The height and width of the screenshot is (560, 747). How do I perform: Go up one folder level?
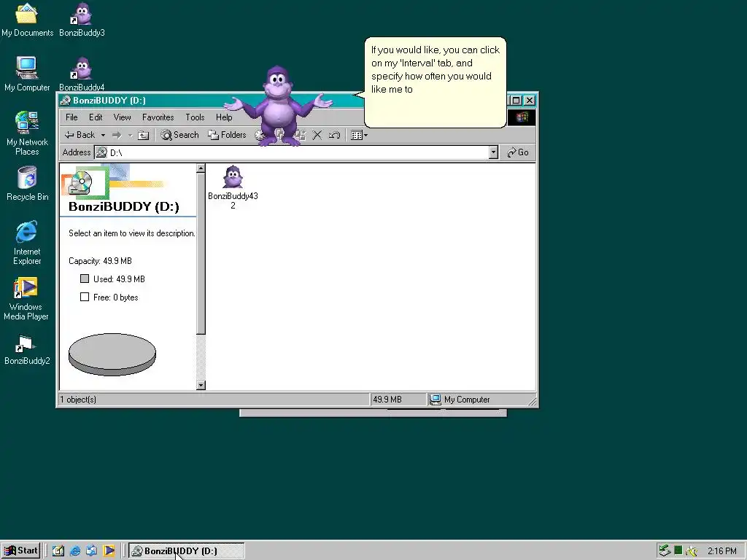click(x=144, y=135)
